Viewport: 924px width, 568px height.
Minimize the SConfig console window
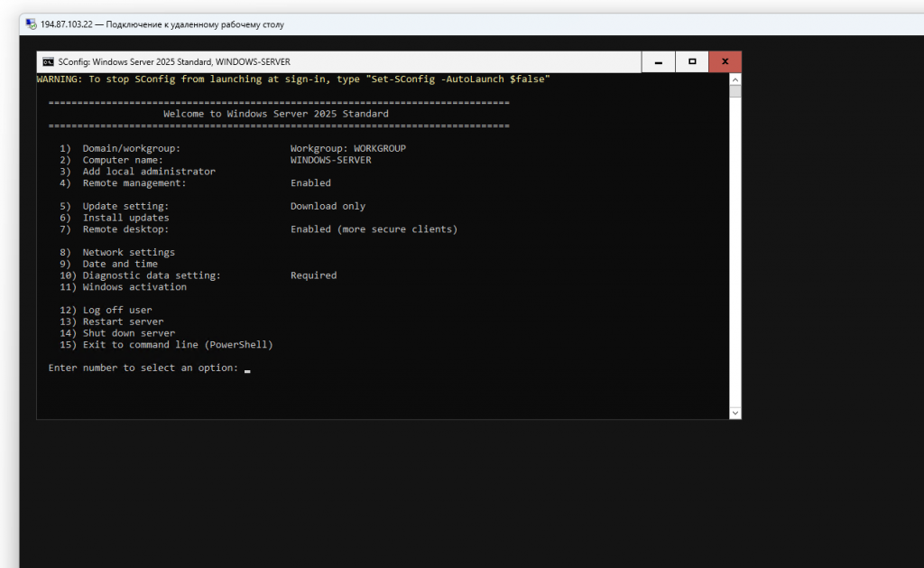click(x=658, y=62)
